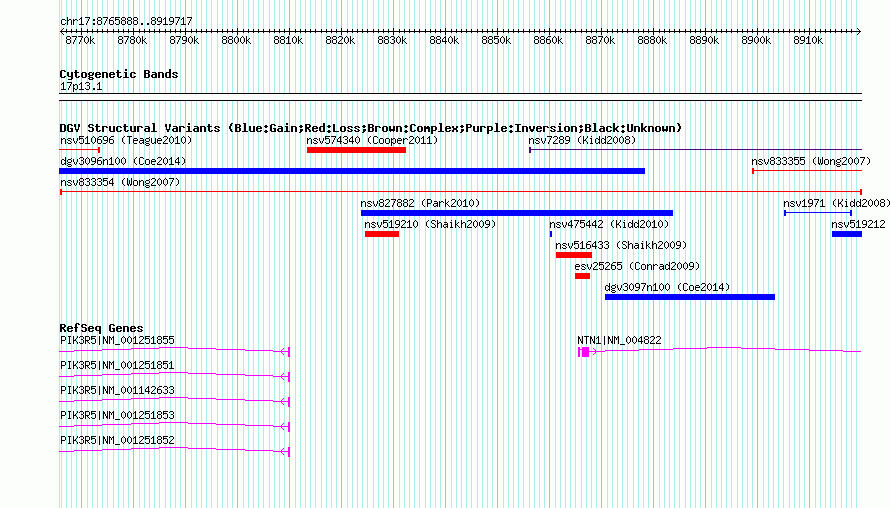Click the nsv516433 (Shaikh2009) label
The width and height of the screenshot is (890, 508).
click(621, 245)
